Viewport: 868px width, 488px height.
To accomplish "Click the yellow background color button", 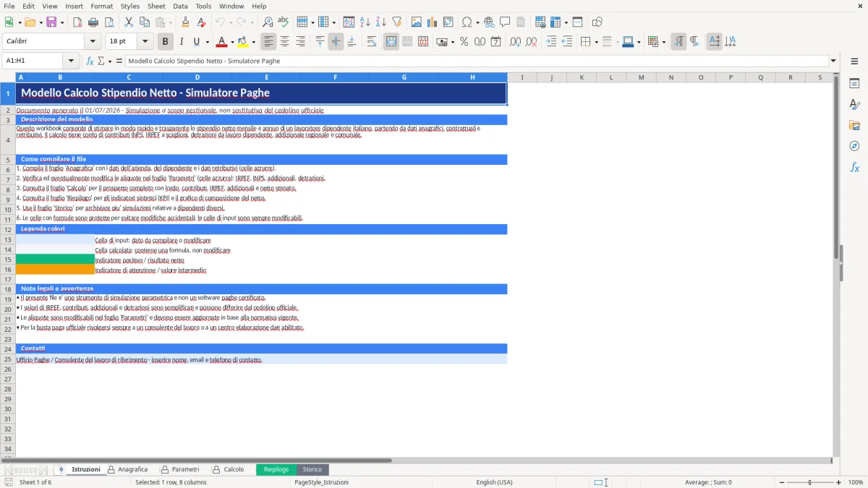I will coord(243,42).
